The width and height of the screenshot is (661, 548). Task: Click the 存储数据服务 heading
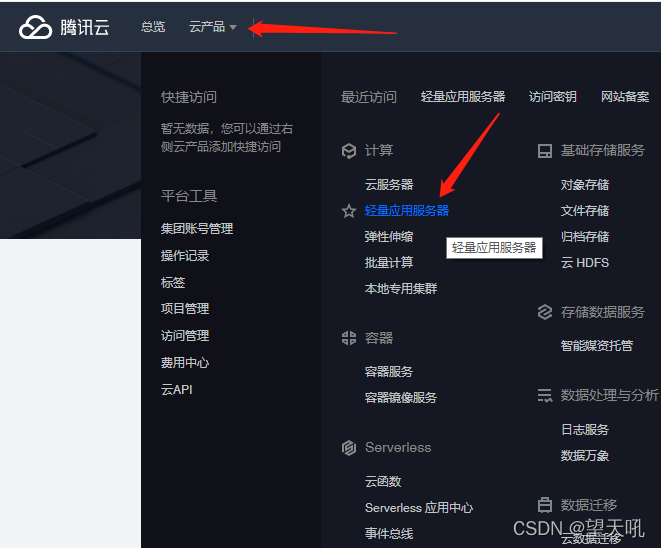pos(602,312)
